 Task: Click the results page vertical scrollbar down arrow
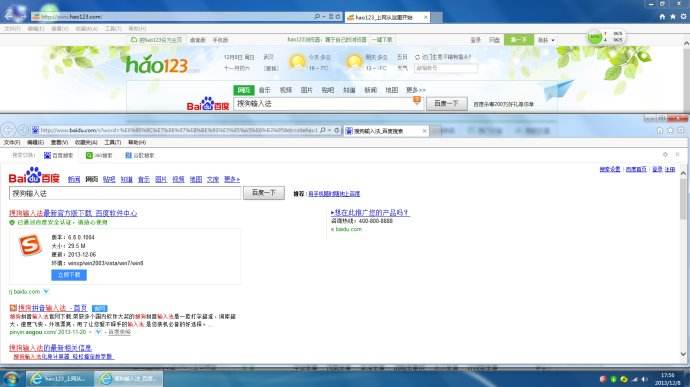(683, 354)
